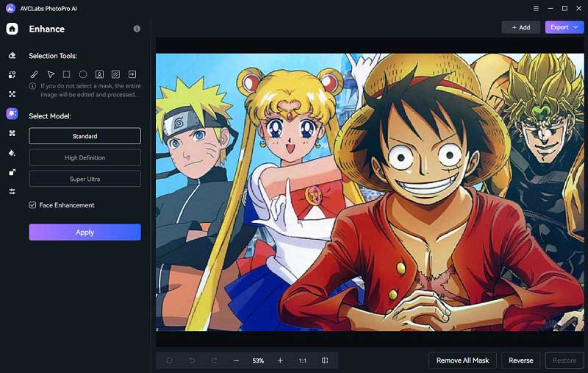Open the upscale tool with four corner arrows
Viewport: 588px width, 373px height.
[12, 94]
